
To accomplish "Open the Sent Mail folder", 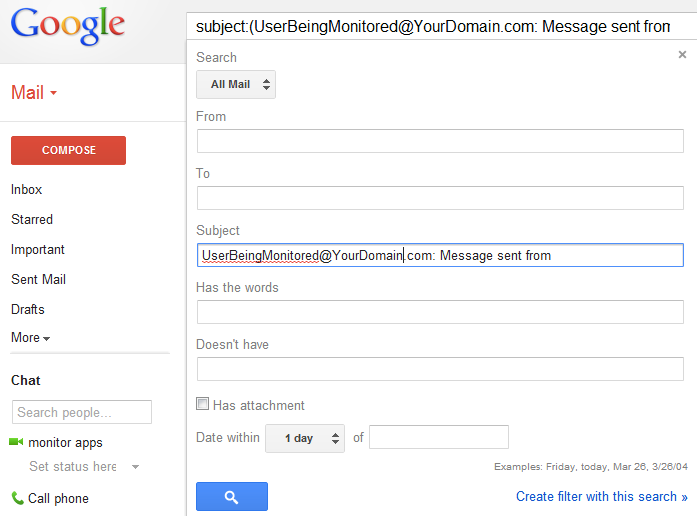I will pos(38,280).
